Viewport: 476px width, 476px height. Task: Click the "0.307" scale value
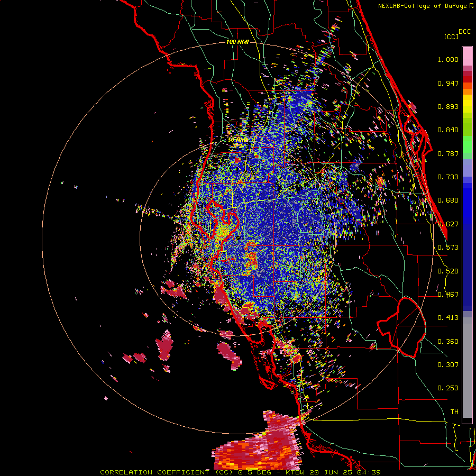[x=448, y=364]
